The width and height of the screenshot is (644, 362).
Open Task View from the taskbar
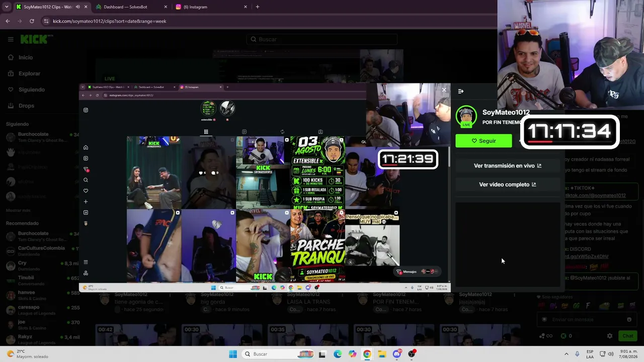point(322,354)
